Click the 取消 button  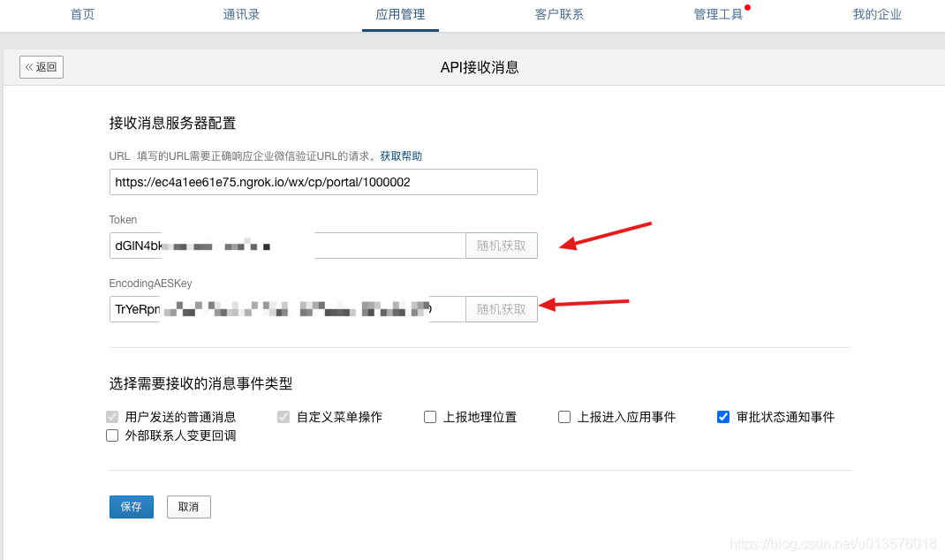188,506
